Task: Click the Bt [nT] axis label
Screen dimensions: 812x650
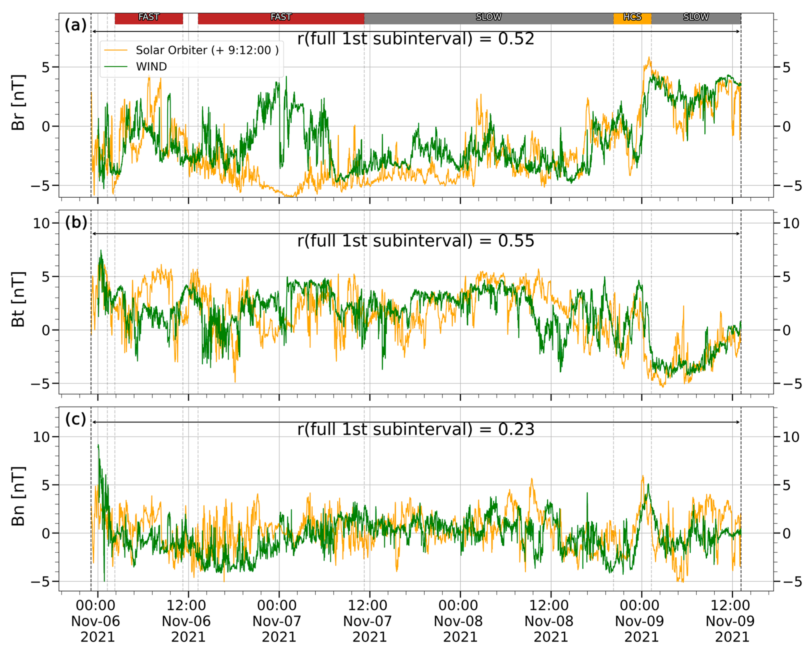Action: (18, 299)
